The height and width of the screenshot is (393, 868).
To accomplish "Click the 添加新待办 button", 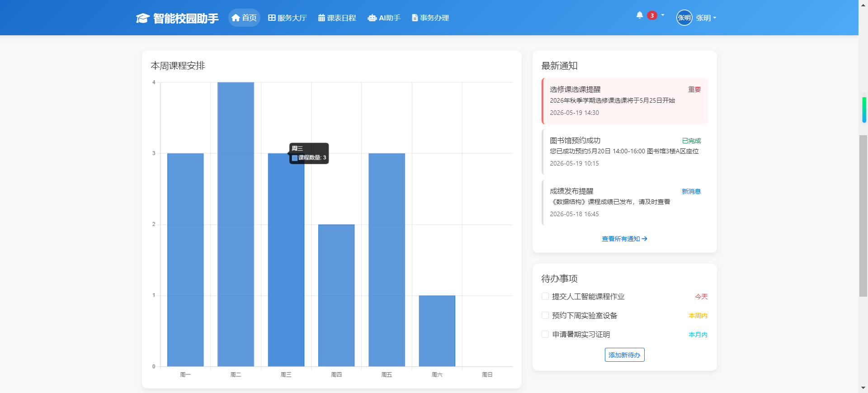I will 624,355.
